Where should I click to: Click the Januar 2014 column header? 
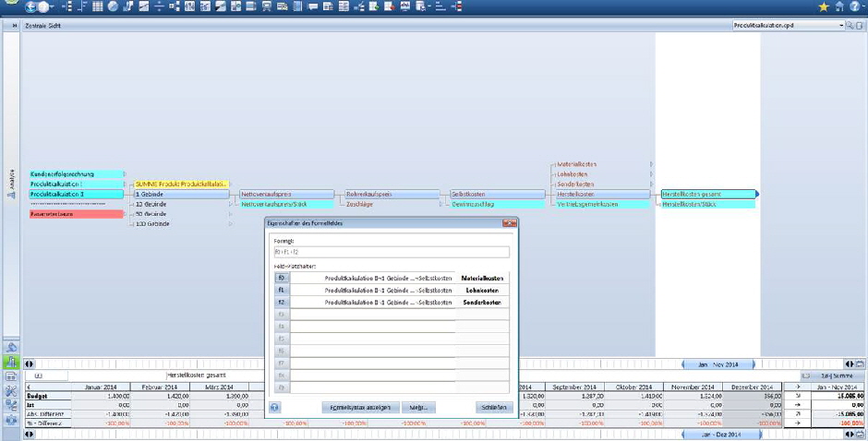coord(101,387)
